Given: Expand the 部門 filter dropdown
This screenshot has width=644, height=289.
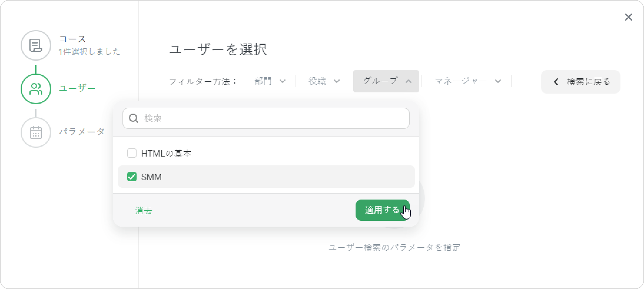Looking at the screenshot, I should point(270,81).
